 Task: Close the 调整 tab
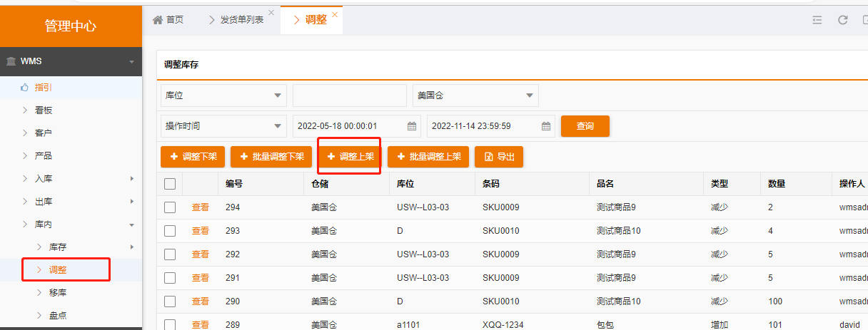(335, 14)
